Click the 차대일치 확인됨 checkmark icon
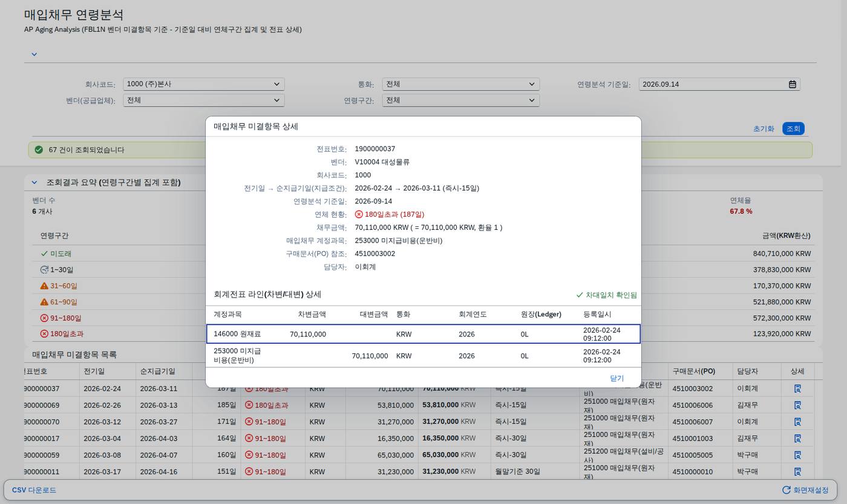The height and width of the screenshot is (504, 847). pos(580,295)
